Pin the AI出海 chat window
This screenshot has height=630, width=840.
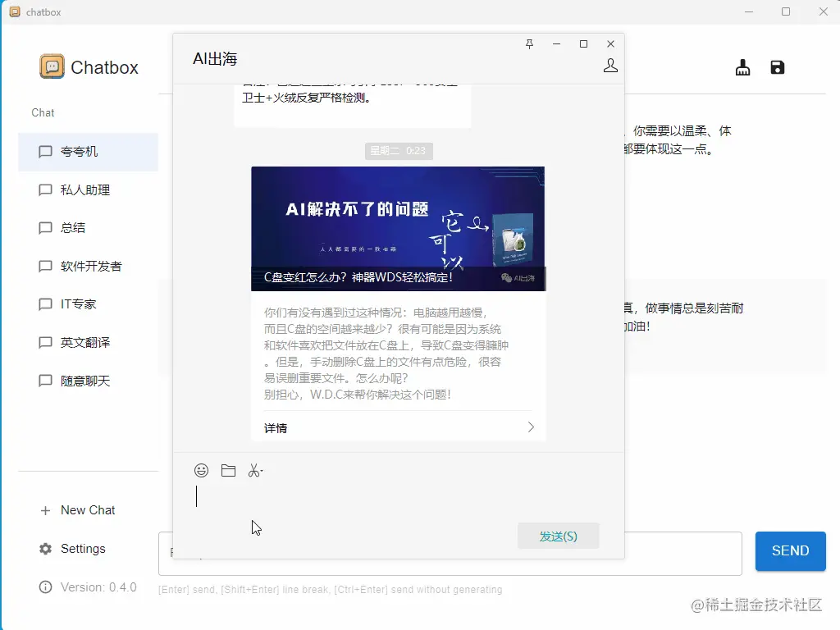pyautogui.click(x=529, y=44)
